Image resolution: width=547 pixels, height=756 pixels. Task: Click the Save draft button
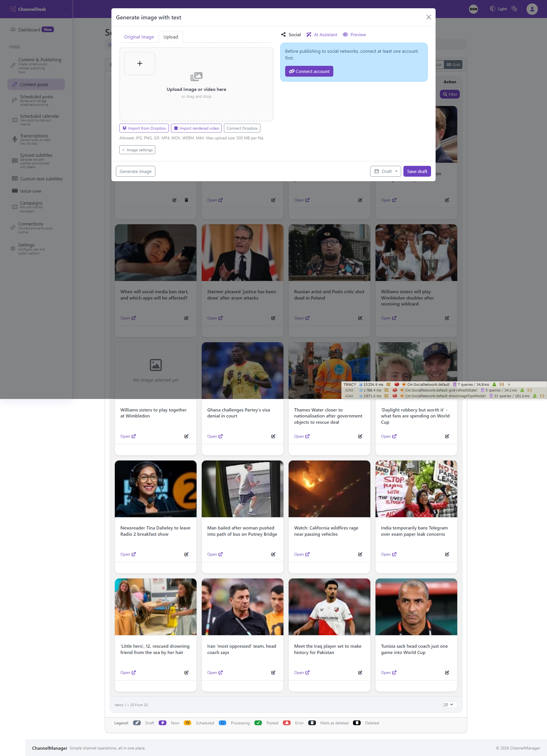(417, 171)
